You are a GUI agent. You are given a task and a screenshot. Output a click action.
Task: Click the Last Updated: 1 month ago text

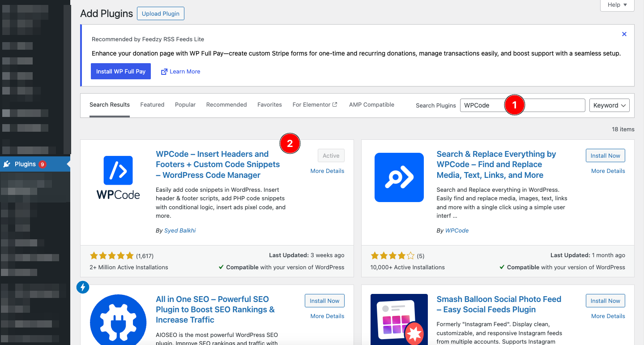tap(588, 255)
